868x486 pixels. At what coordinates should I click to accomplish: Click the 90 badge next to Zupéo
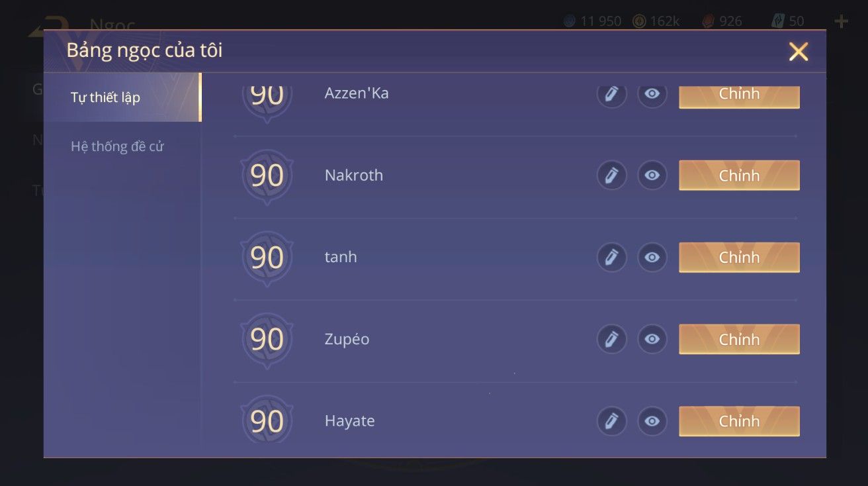tap(267, 340)
